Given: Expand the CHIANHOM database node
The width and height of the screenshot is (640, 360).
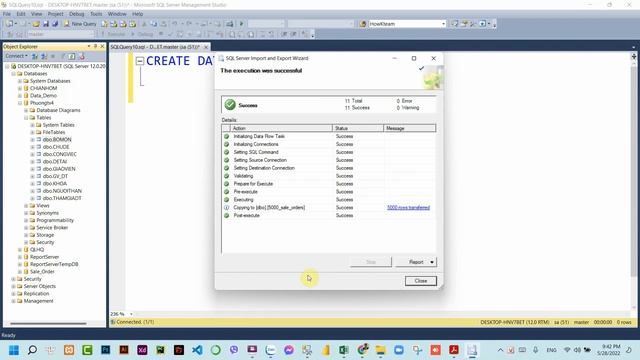Looking at the screenshot, I should (20, 88).
